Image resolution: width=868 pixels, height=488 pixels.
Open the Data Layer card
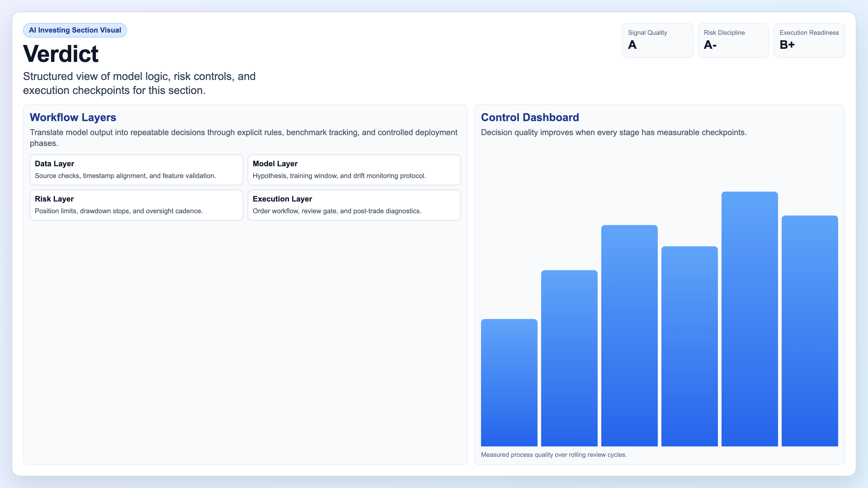click(x=136, y=170)
